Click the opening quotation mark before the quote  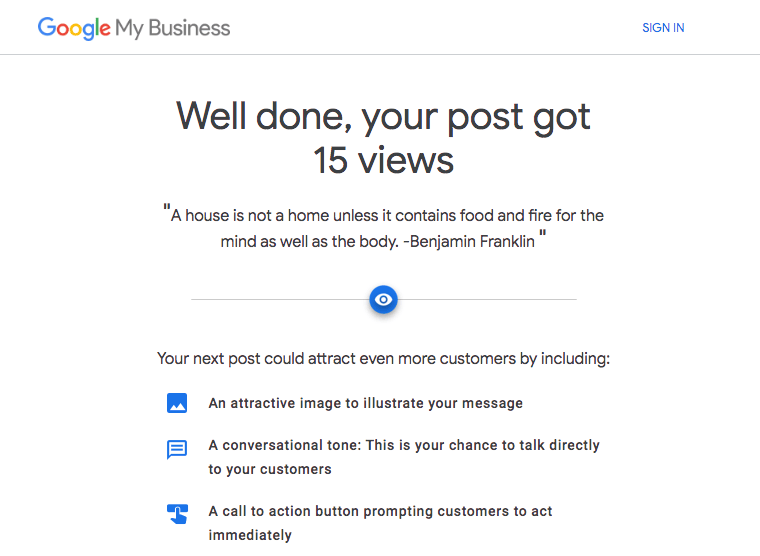tap(166, 211)
